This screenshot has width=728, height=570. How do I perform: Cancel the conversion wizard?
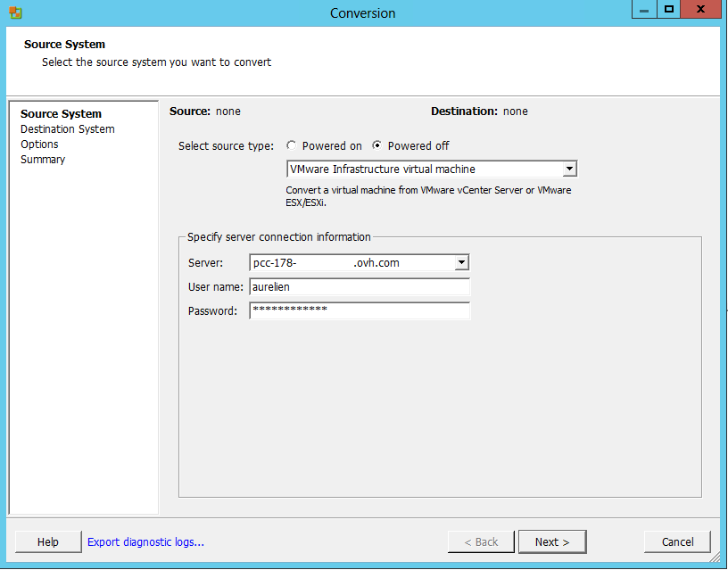tap(677, 542)
